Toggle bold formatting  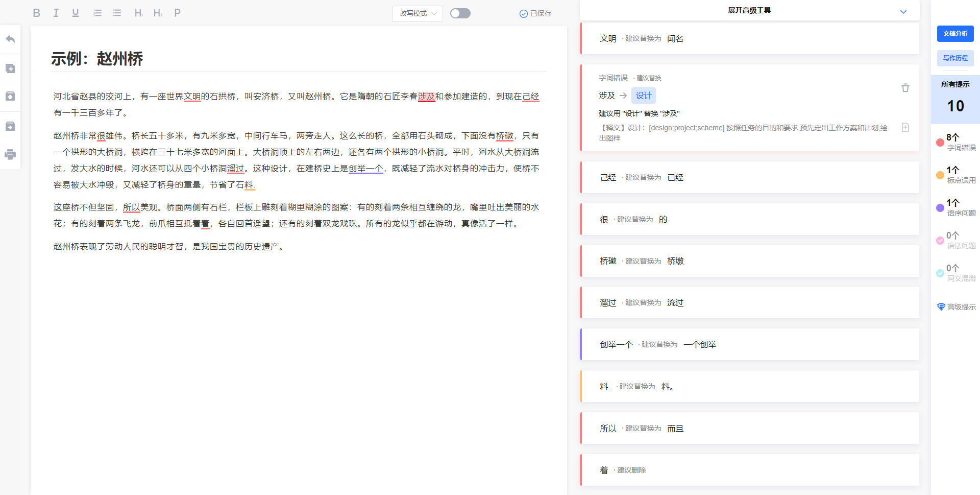click(36, 13)
